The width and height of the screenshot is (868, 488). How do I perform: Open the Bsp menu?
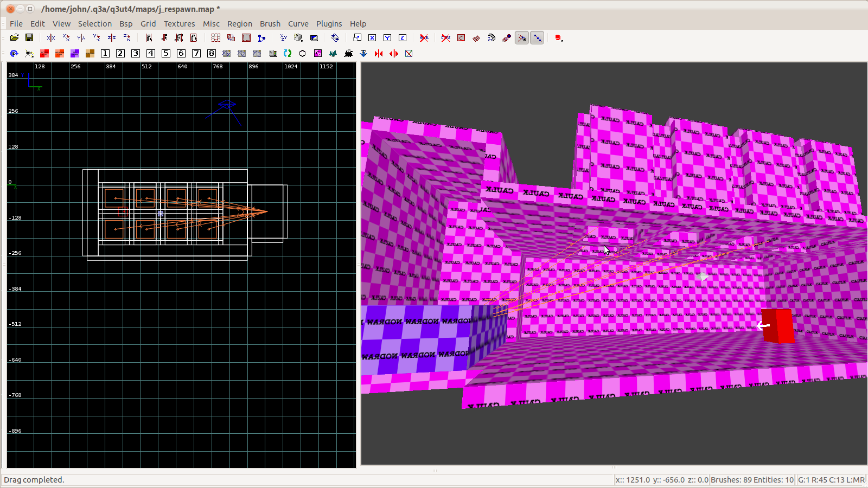(x=126, y=24)
